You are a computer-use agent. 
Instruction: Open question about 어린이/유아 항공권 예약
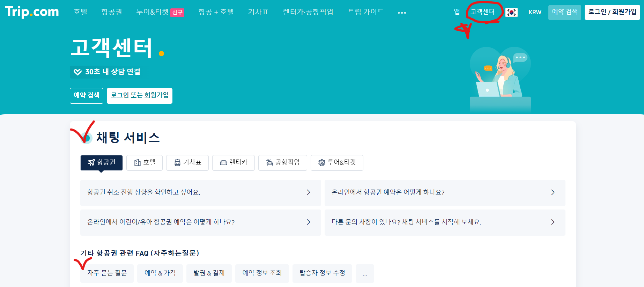(200, 222)
